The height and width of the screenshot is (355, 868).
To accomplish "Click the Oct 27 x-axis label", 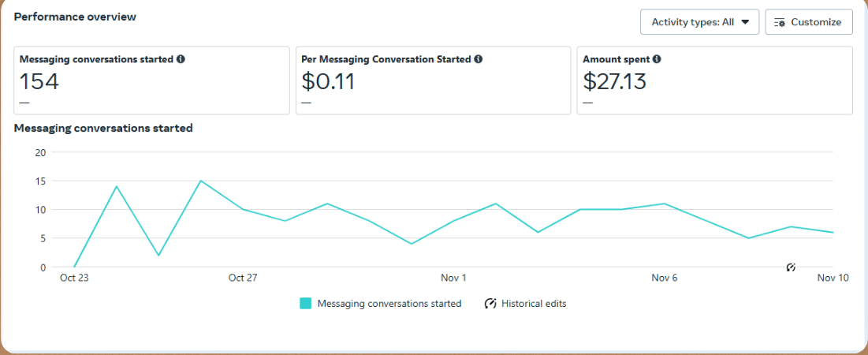I will pyautogui.click(x=243, y=278).
